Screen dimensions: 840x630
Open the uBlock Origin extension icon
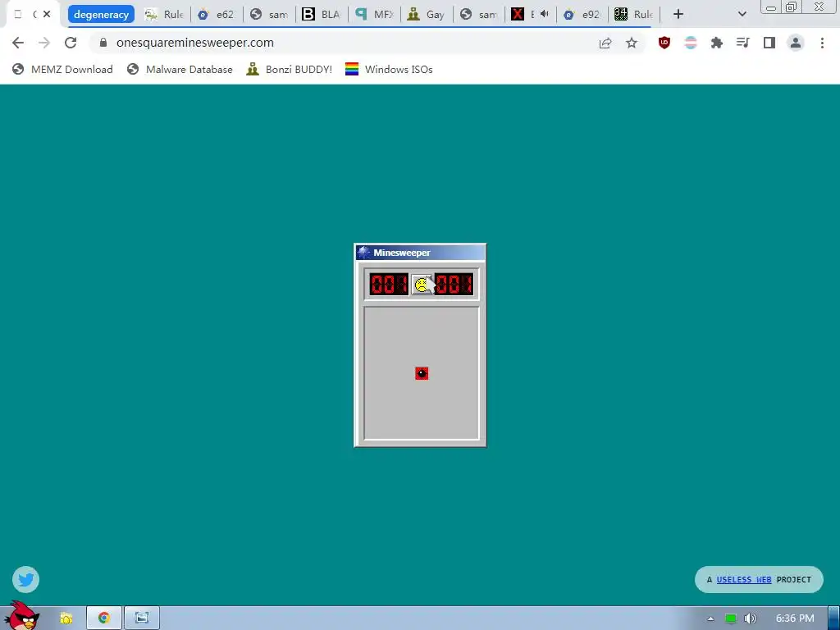664,43
